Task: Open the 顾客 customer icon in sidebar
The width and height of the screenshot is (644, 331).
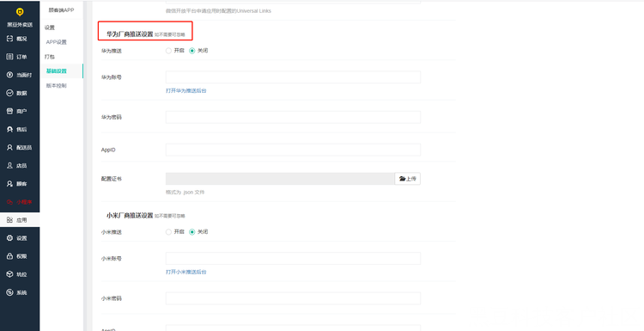Action: click(9, 184)
